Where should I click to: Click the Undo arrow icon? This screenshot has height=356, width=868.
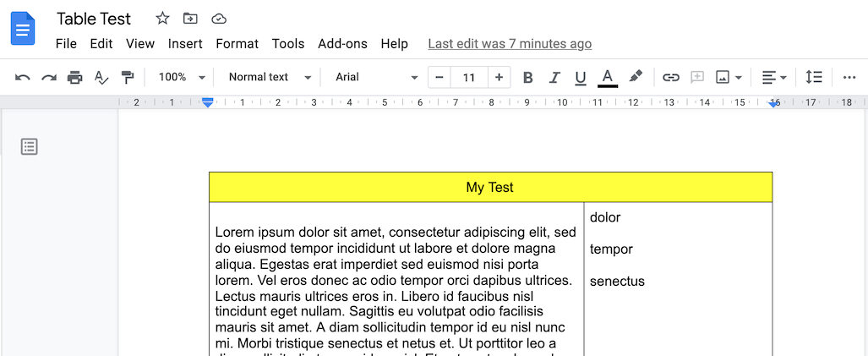pos(22,78)
